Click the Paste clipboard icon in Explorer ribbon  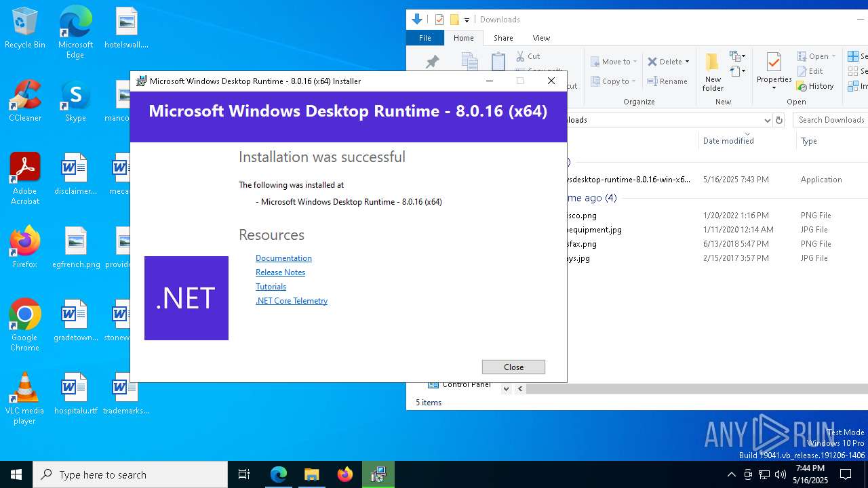point(498,61)
